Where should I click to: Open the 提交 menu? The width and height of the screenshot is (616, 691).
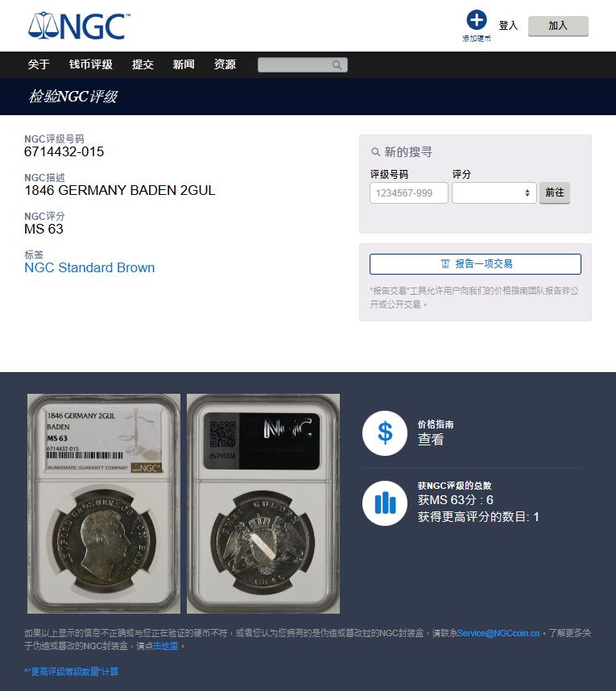(143, 64)
